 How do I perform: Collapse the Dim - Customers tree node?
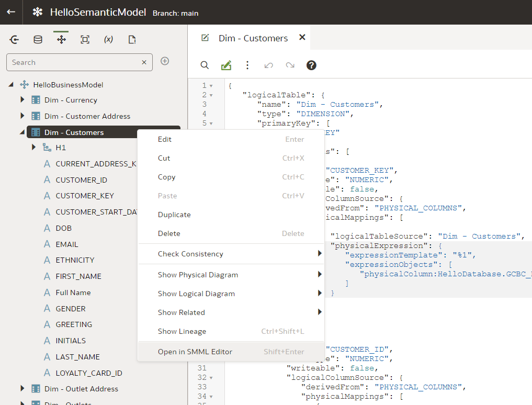pos(22,132)
